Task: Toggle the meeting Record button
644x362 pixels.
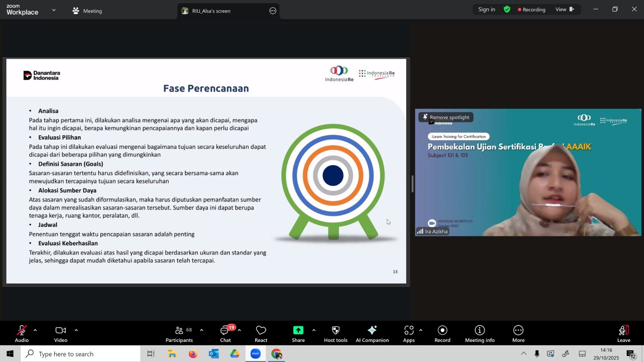Action: click(442, 333)
